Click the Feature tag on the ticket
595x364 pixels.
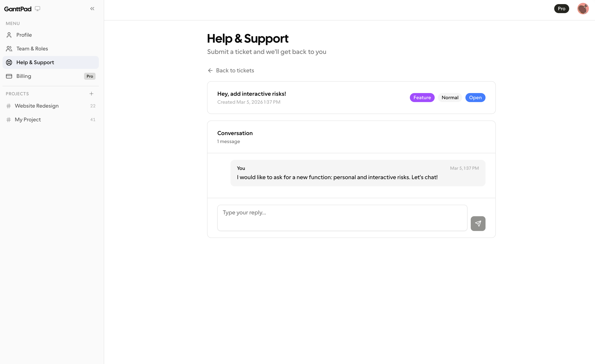coord(422,98)
